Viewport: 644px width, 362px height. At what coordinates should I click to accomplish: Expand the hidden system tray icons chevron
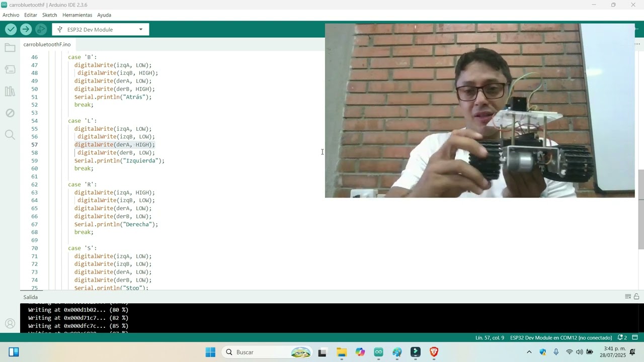click(529, 352)
